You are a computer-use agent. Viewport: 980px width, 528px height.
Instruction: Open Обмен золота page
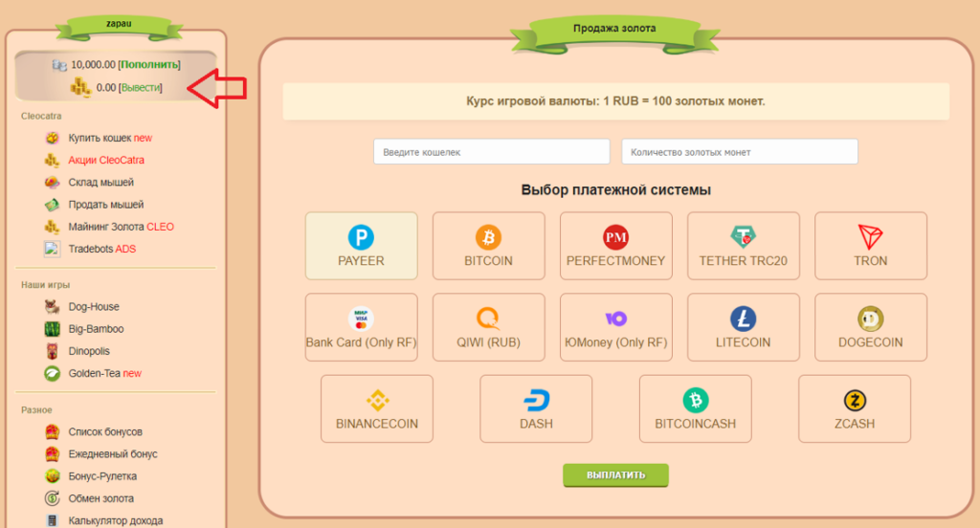coord(100,498)
